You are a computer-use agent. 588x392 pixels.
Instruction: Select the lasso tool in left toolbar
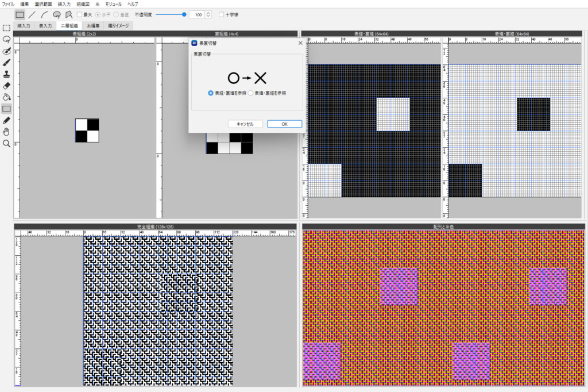click(6, 39)
